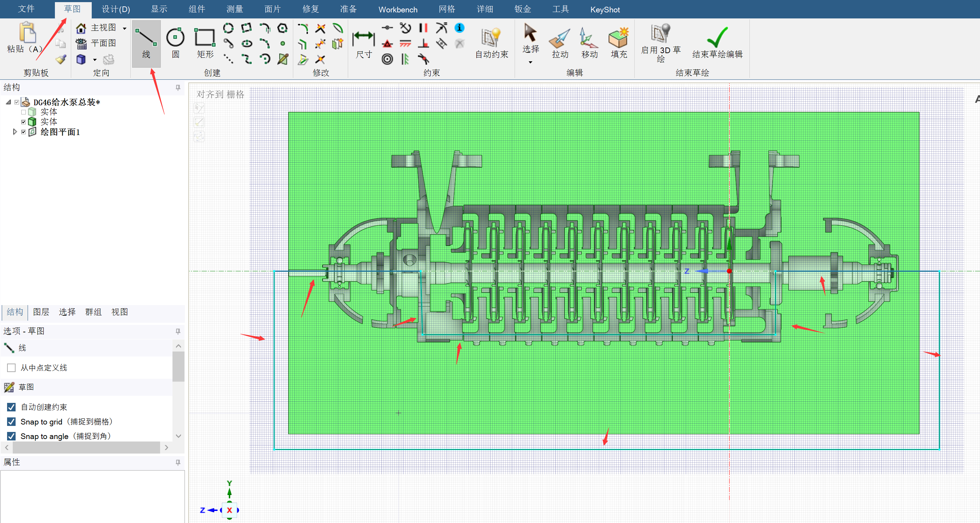Switch to the Workbench ribbon tab
This screenshot has height=523, width=980.
click(397, 10)
